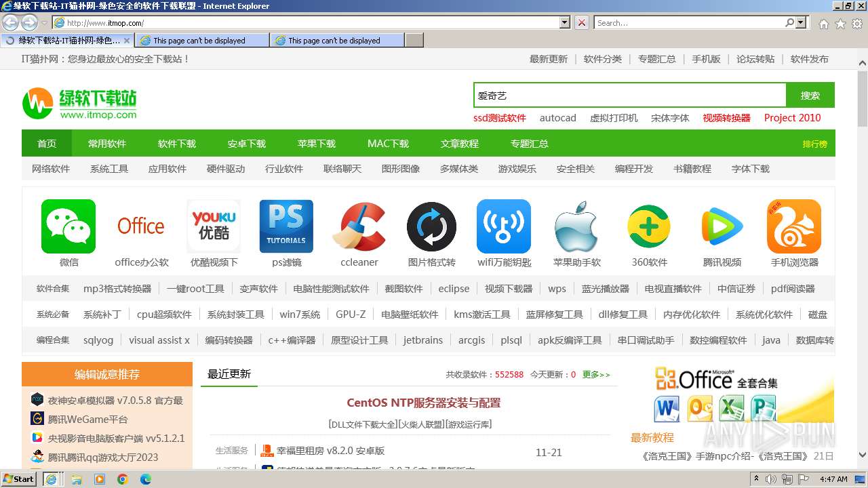Image resolution: width=868 pixels, height=488 pixels.
Task: Click the taskbar clock 4:47 AM
Action: [833, 479]
